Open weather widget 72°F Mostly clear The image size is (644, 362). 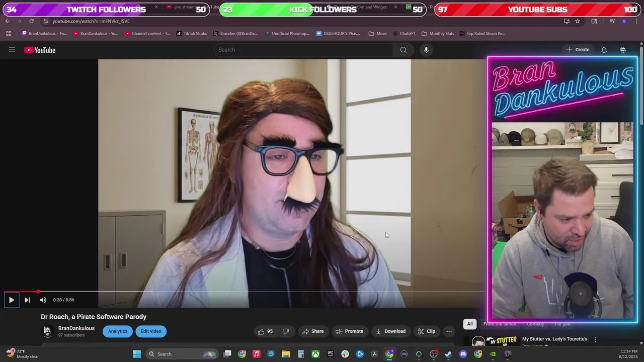pyautogui.click(x=23, y=354)
